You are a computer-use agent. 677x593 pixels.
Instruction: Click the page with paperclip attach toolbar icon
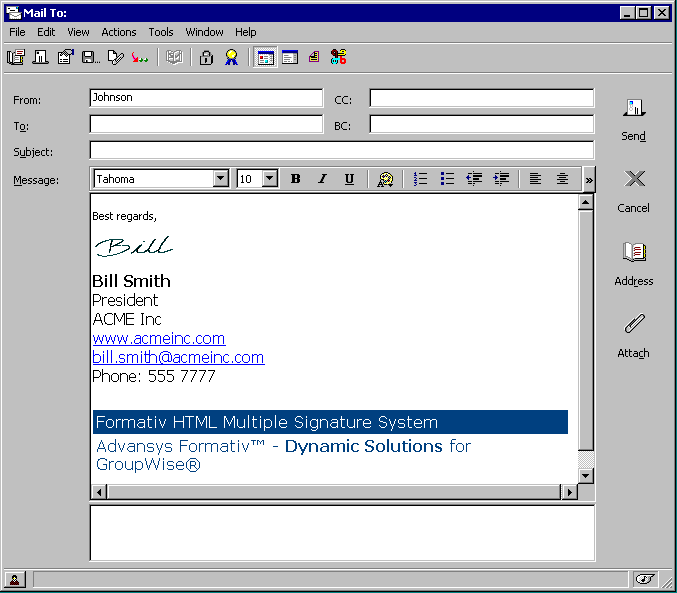tap(115, 57)
